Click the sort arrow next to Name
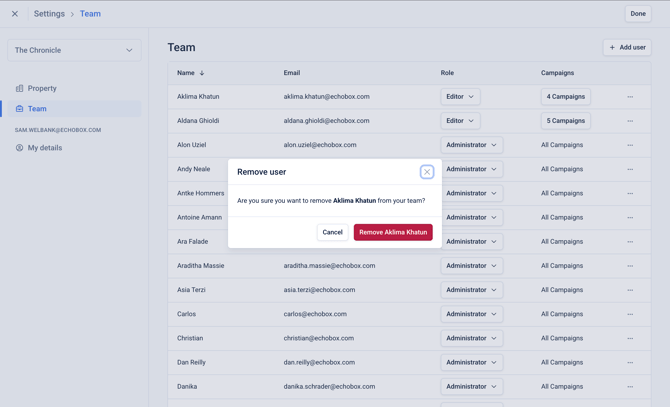 tap(202, 73)
